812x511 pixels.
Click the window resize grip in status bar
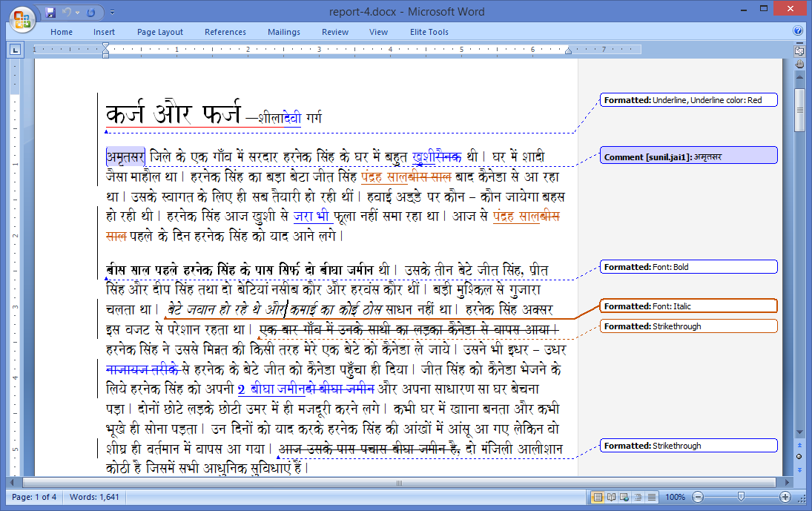(x=802, y=500)
